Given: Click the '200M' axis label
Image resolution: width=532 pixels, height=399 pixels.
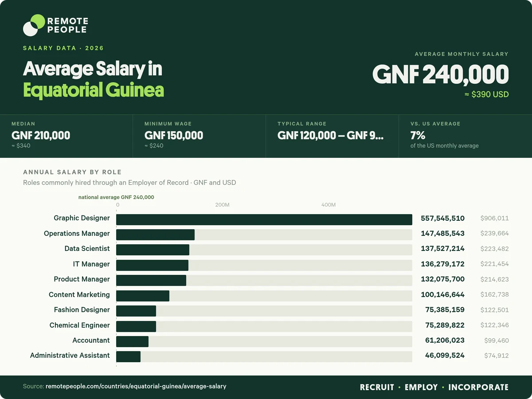Looking at the screenshot, I should pos(222,205).
